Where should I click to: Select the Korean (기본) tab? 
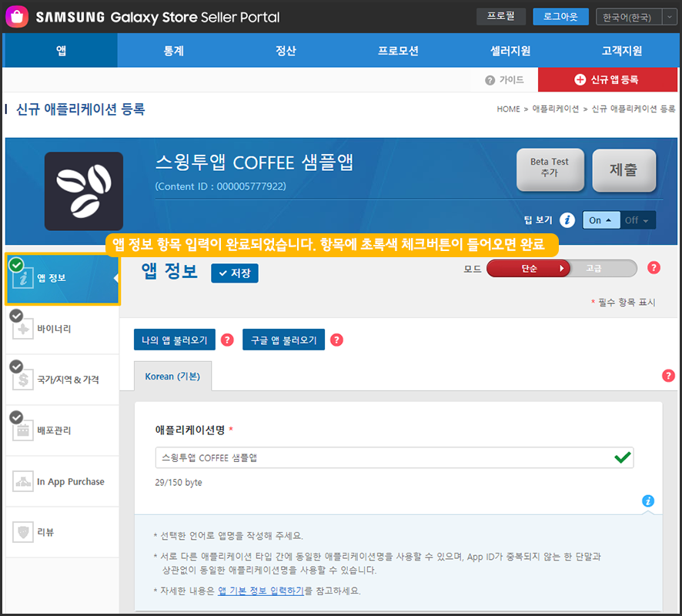pyautogui.click(x=172, y=377)
